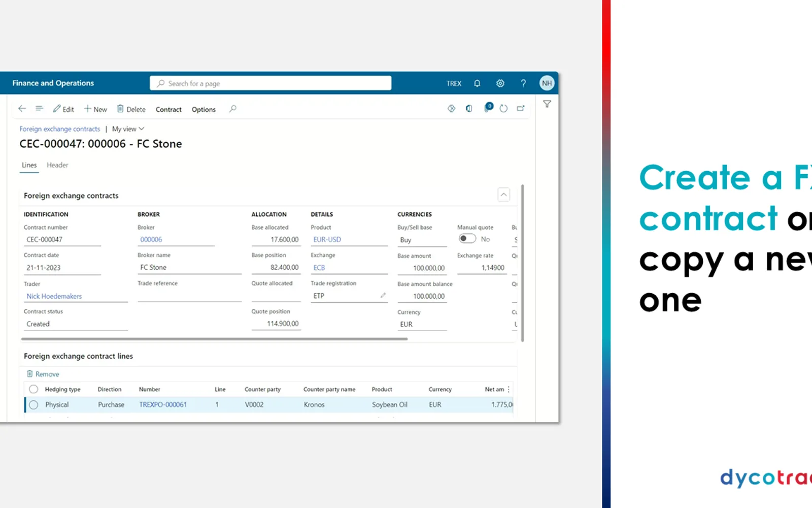Go back using the back arrow
812x508 pixels.
point(22,109)
